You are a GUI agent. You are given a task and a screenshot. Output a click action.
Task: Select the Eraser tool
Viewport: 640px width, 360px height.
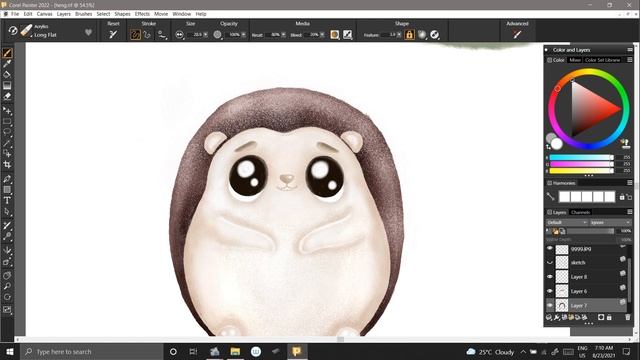(x=7, y=96)
